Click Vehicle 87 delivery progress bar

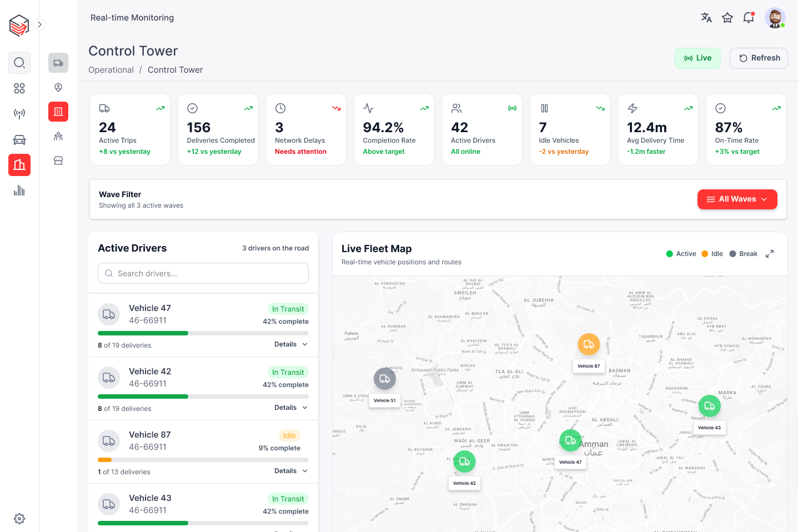[203, 460]
